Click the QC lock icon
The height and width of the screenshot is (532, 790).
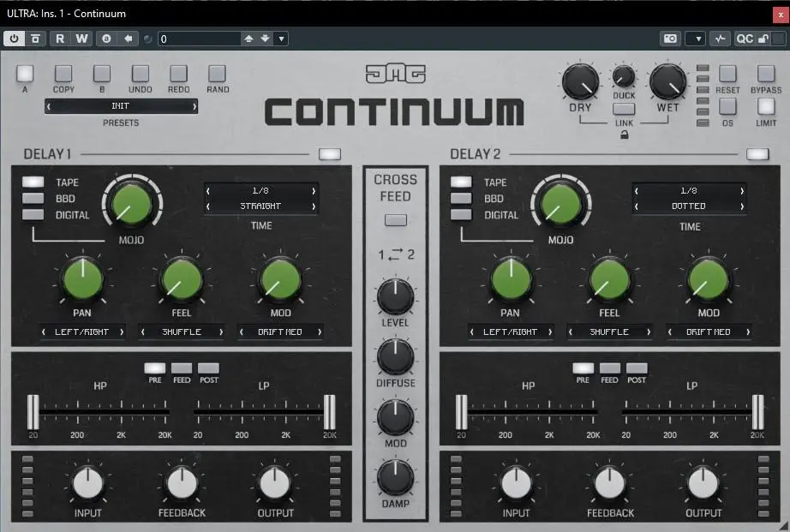click(x=763, y=39)
